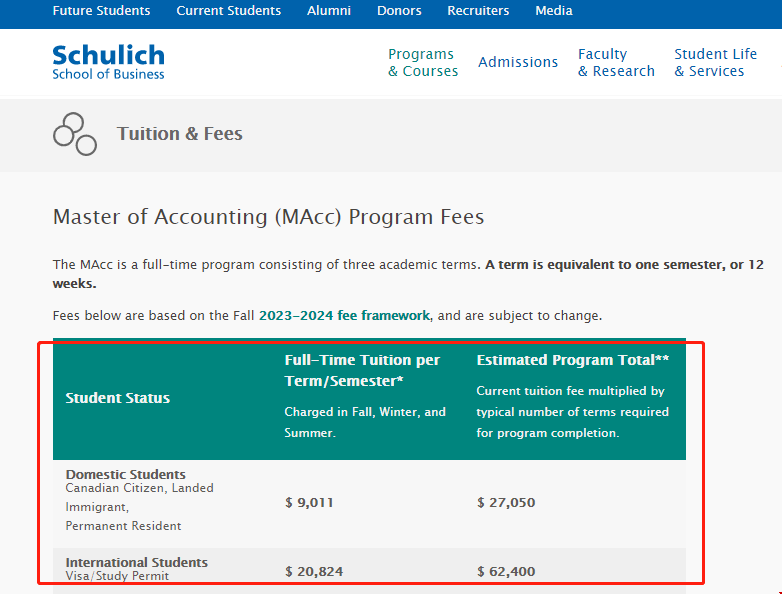Select the Full-Time Tuition per Term header
782x594 pixels.
(362, 370)
